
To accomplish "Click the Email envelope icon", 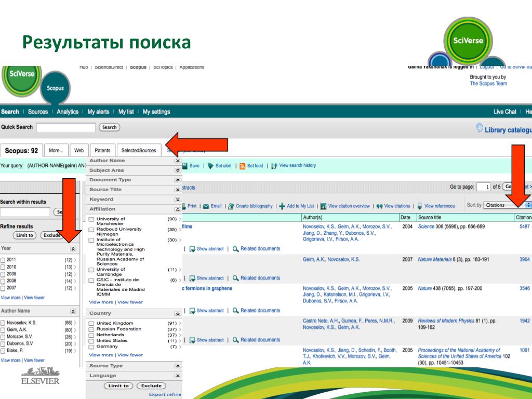I will [x=206, y=206].
